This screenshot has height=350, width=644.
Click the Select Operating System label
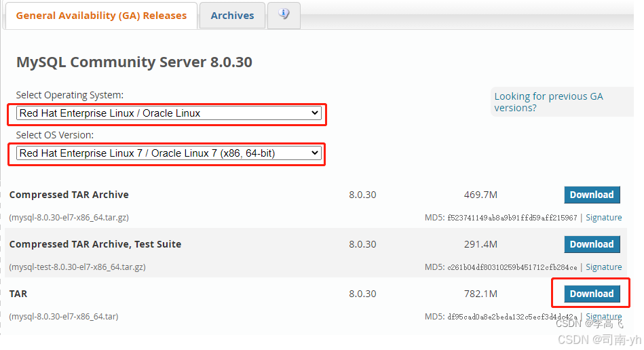tap(69, 95)
